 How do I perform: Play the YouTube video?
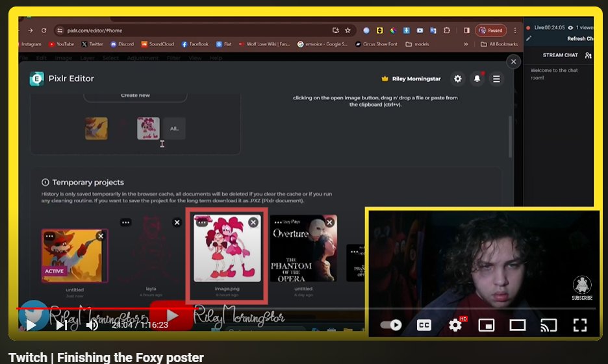click(x=31, y=325)
